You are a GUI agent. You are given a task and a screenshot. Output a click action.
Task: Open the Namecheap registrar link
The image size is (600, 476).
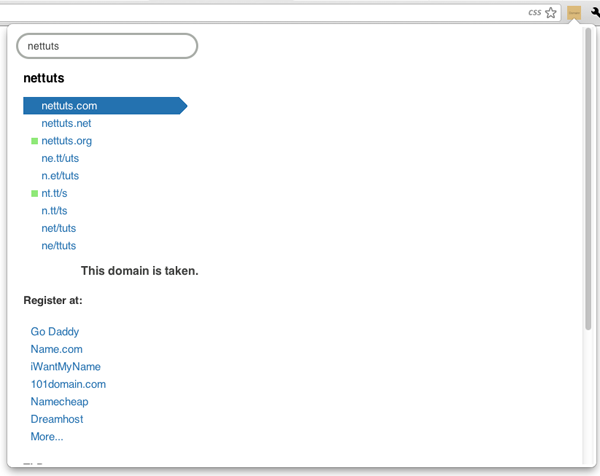tap(59, 402)
